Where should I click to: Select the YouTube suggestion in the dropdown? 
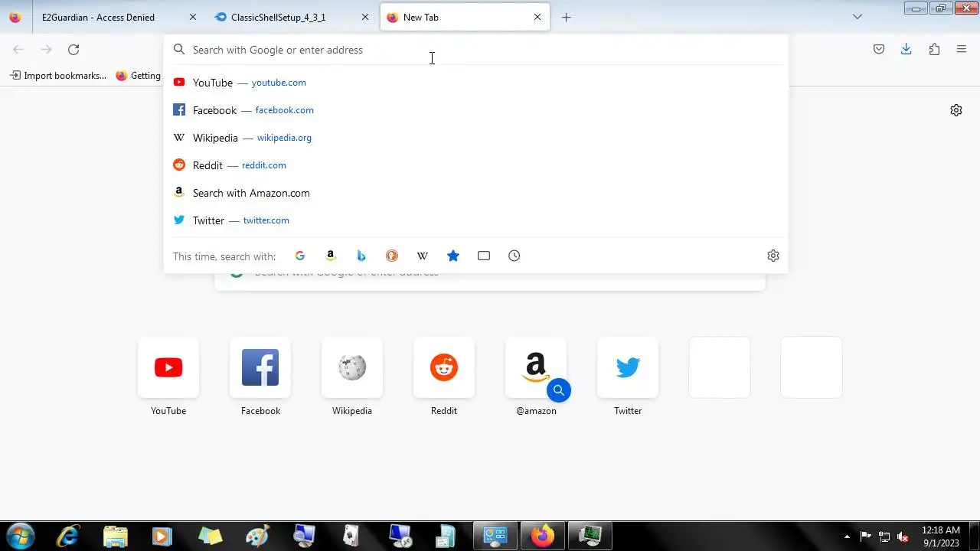pos(475,83)
